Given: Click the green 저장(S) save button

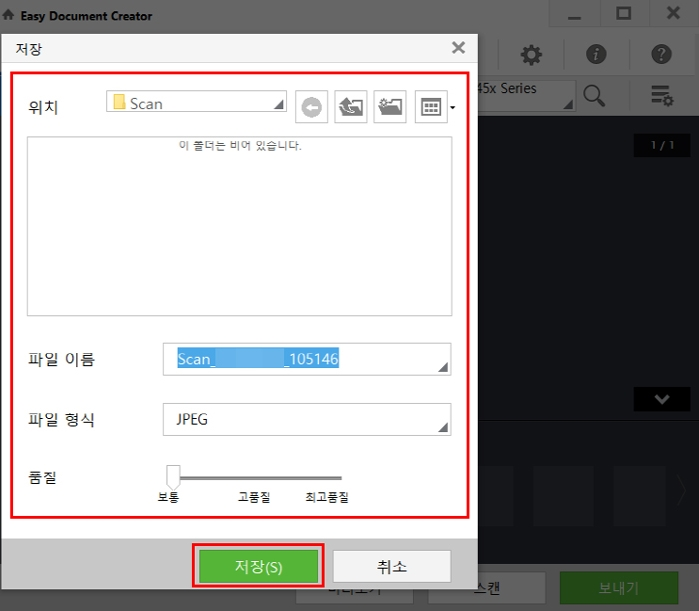Looking at the screenshot, I should (x=258, y=566).
